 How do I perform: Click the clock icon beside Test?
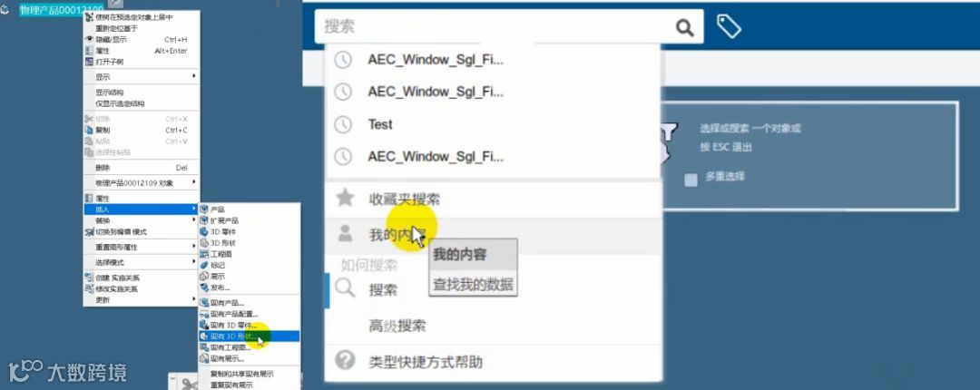click(x=343, y=124)
